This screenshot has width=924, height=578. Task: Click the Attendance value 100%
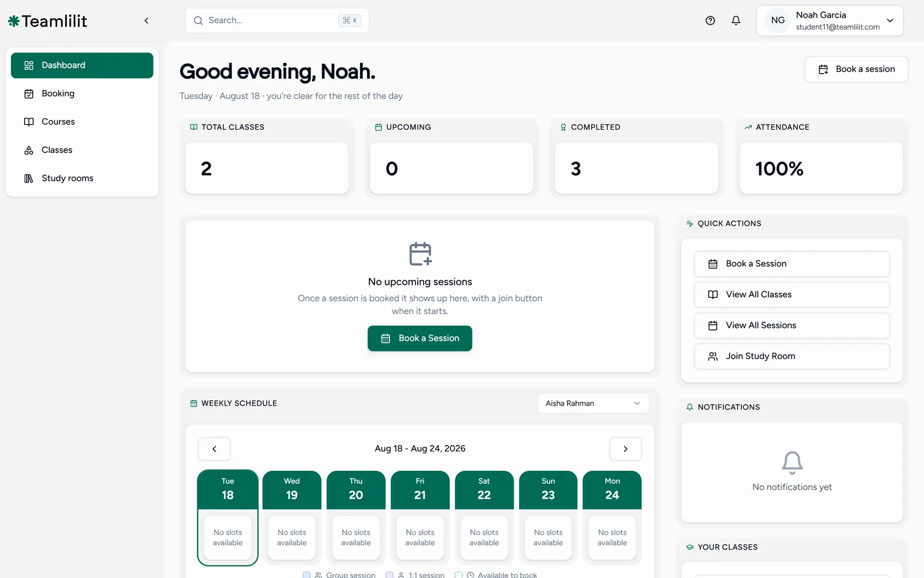pyautogui.click(x=779, y=169)
